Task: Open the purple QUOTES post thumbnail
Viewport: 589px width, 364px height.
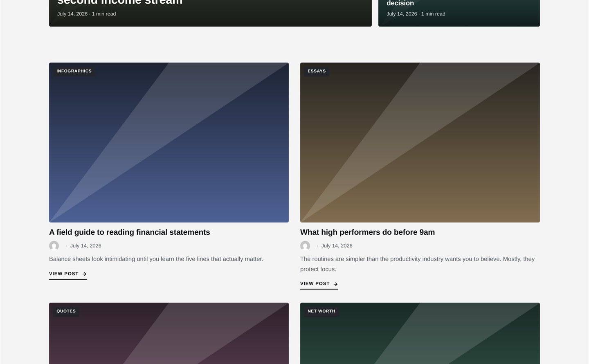Action: click(x=169, y=333)
